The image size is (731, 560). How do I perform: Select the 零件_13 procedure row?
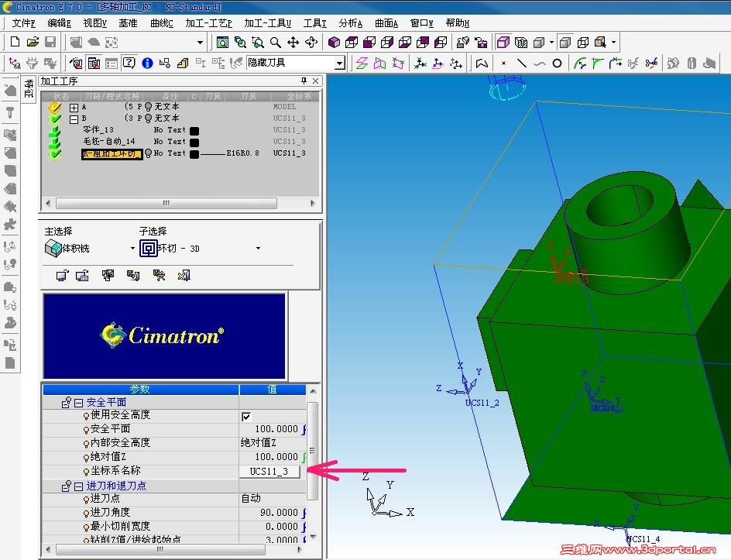click(98, 129)
